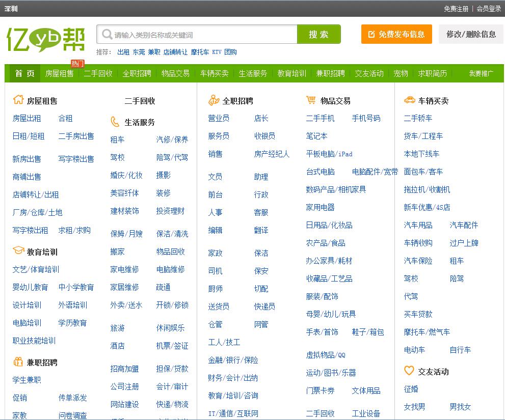Switch to the 二手回收 navigation tab

(x=98, y=73)
